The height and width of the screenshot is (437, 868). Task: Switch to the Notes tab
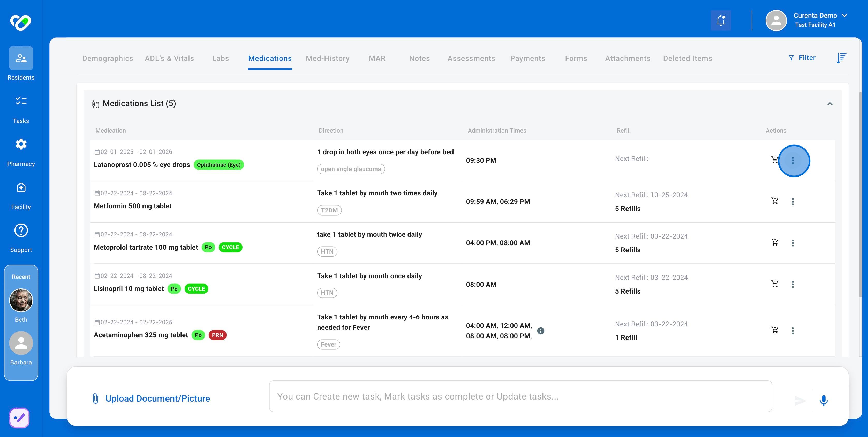pos(419,59)
